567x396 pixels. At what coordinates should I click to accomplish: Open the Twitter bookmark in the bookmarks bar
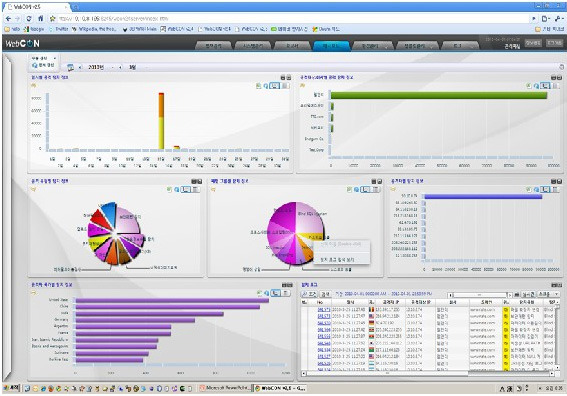coord(59,29)
